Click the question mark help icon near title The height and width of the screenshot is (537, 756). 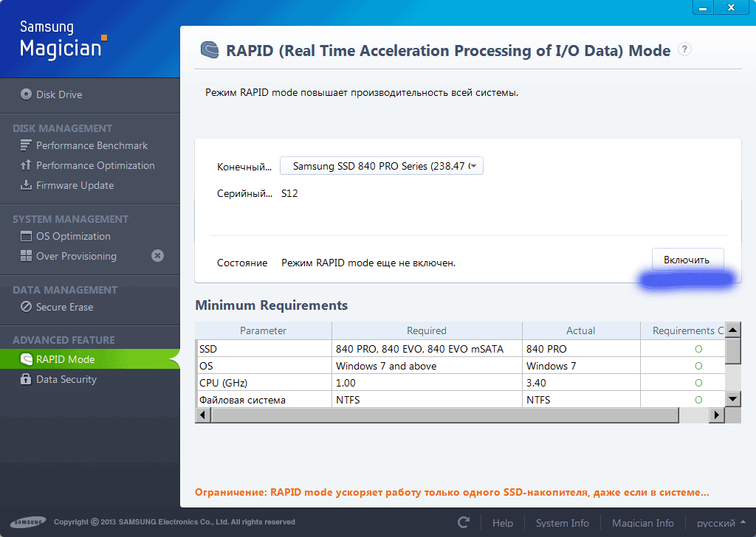click(684, 50)
